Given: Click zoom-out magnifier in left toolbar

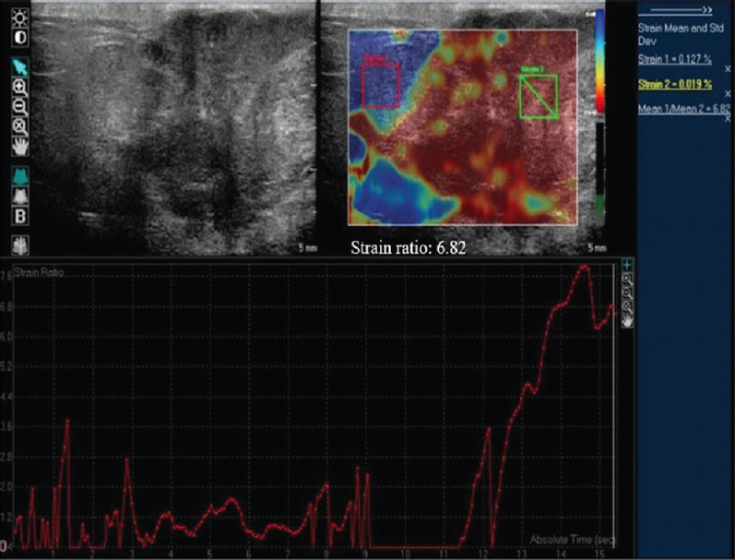Looking at the screenshot, I should coord(20,107).
